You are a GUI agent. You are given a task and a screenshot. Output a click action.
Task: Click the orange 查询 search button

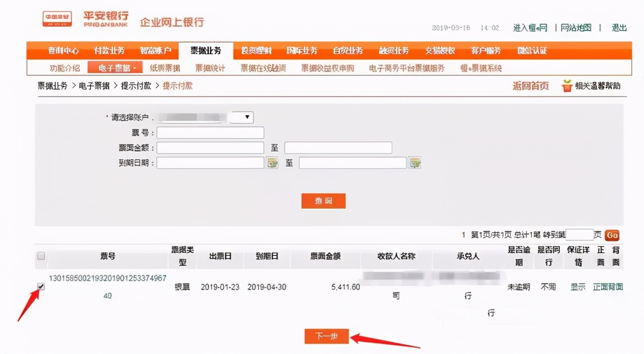pos(324,201)
